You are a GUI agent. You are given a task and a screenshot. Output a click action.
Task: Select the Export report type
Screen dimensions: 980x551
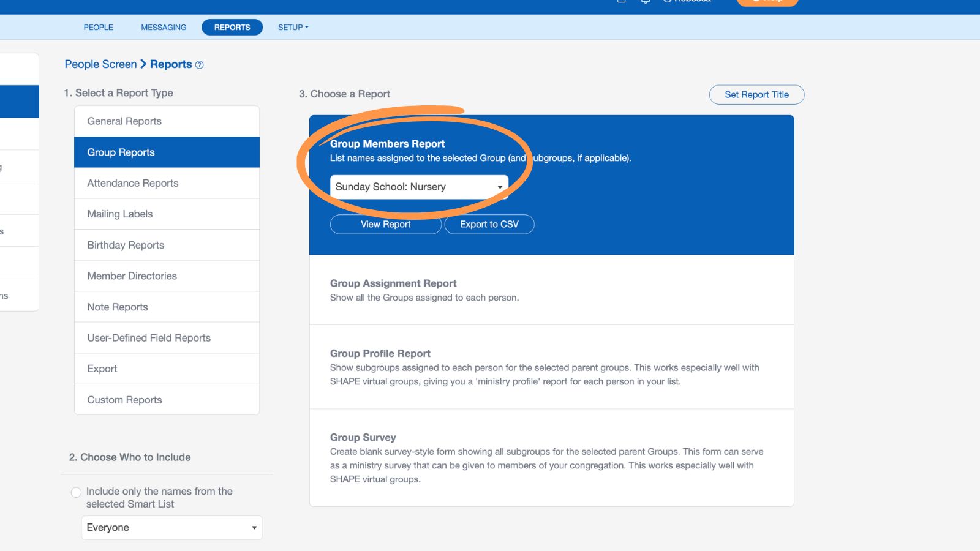tap(167, 369)
